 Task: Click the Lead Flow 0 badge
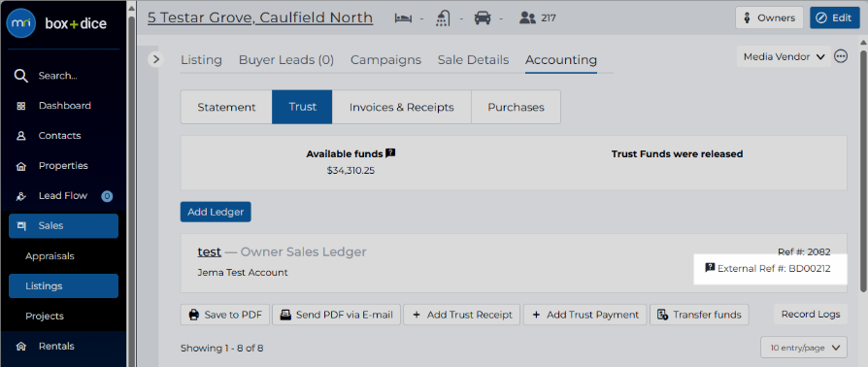click(x=107, y=196)
